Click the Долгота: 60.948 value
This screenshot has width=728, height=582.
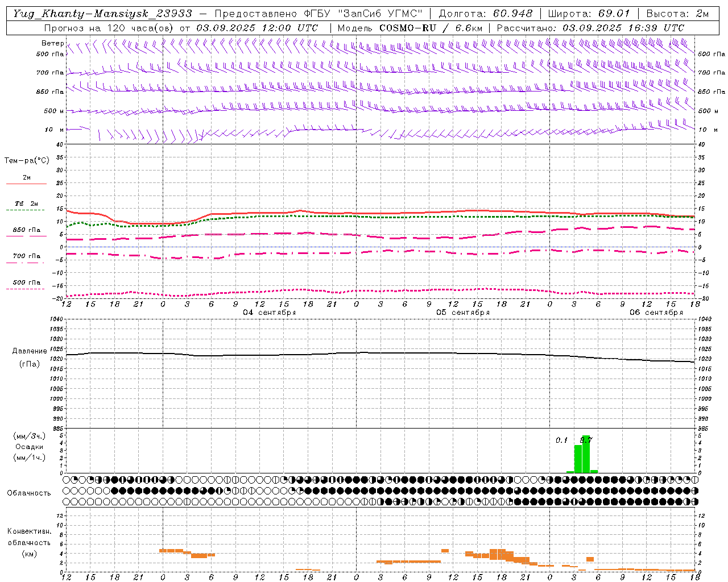(x=485, y=13)
